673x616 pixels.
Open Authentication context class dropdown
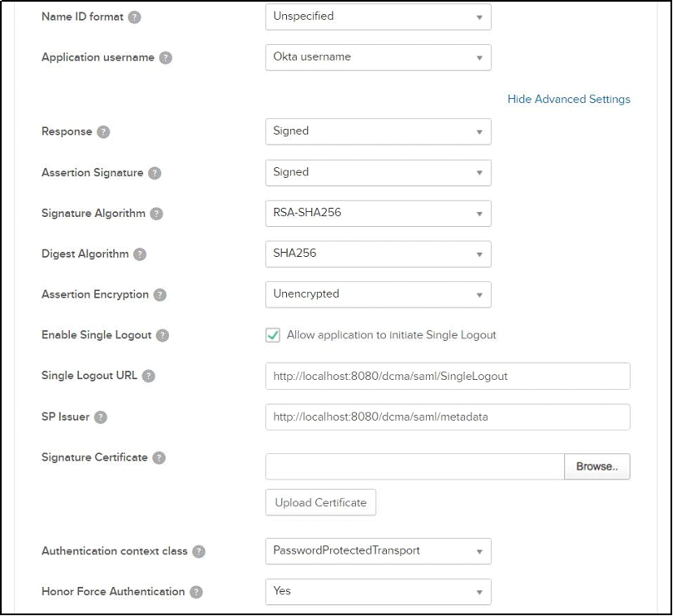[379, 551]
